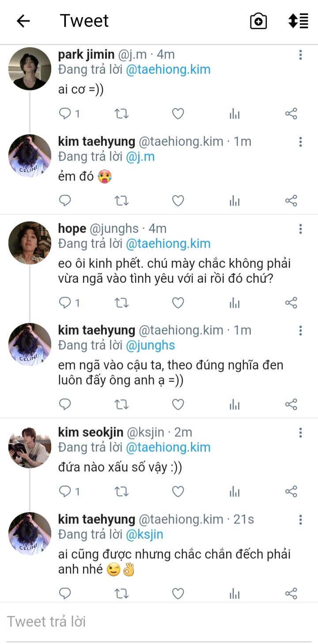Open more options on hope's tweet
Screen dimensions: 318x644
pos(300,229)
